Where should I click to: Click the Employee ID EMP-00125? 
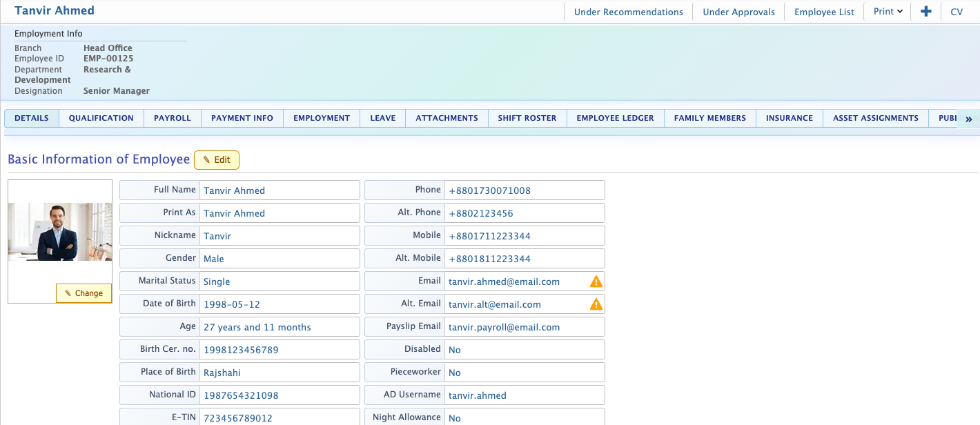108,59
